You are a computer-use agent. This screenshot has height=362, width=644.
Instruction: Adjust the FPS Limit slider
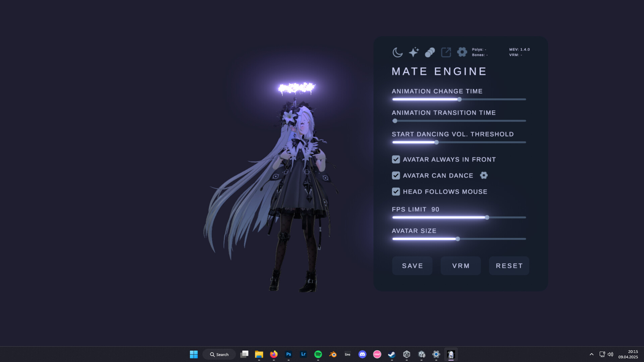point(487,217)
